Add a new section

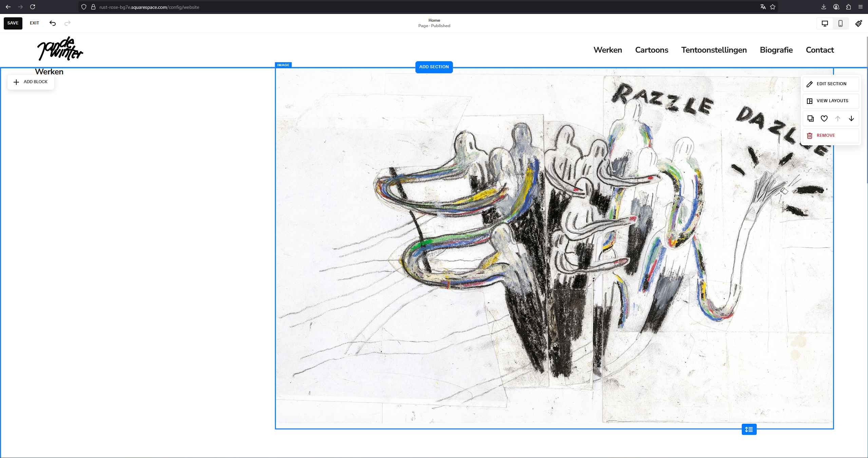click(x=434, y=67)
